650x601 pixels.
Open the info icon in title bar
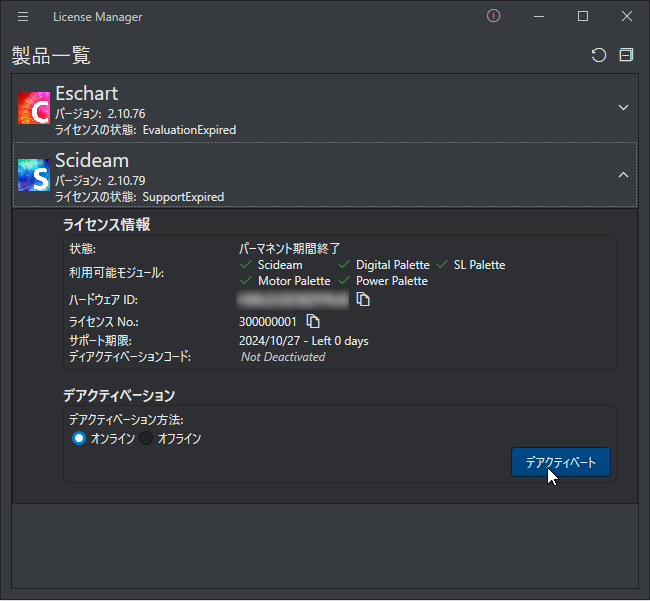click(x=493, y=16)
